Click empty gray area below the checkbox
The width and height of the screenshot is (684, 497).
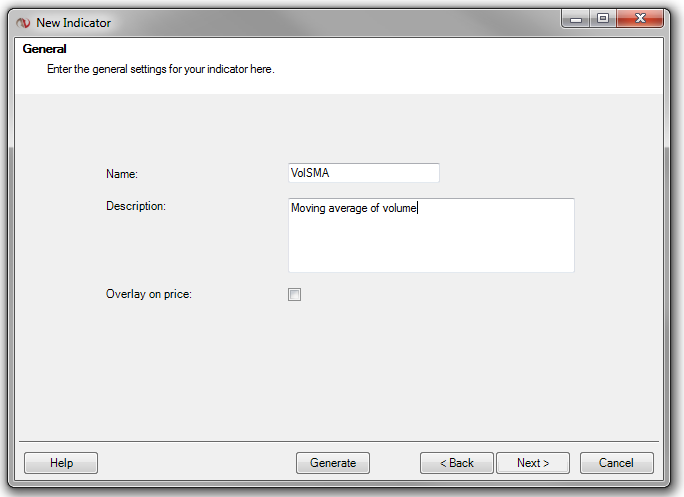(x=340, y=370)
